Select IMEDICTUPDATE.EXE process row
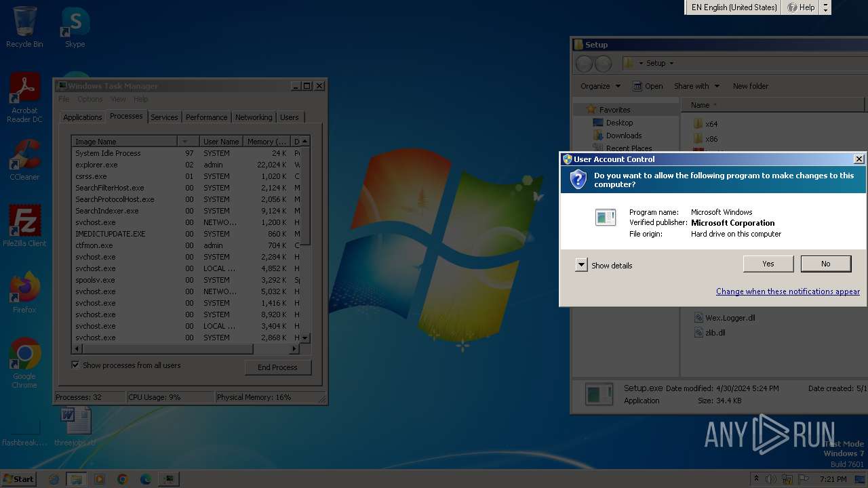 186,234
